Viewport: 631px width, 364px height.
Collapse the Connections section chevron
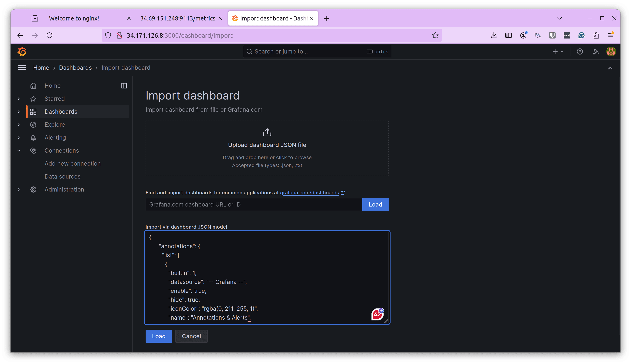click(x=18, y=151)
